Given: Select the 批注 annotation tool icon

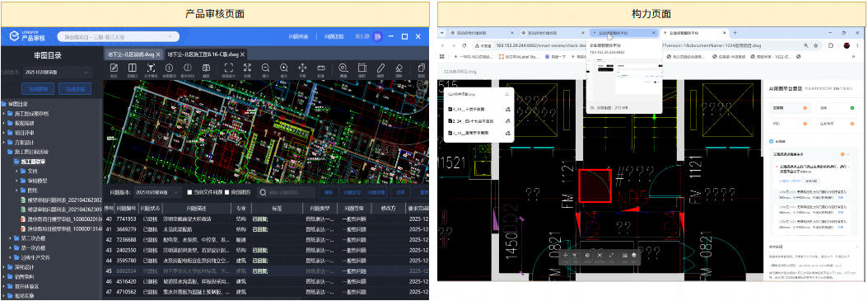Looking at the screenshot, I should tap(114, 70).
